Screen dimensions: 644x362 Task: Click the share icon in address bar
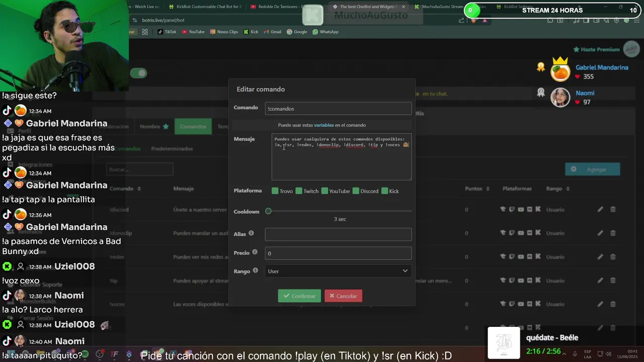[x=461, y=20]
